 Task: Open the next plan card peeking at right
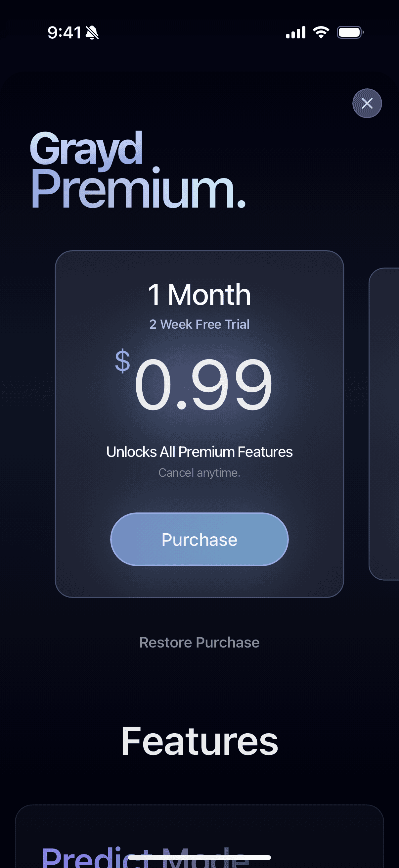click(384, 424)
